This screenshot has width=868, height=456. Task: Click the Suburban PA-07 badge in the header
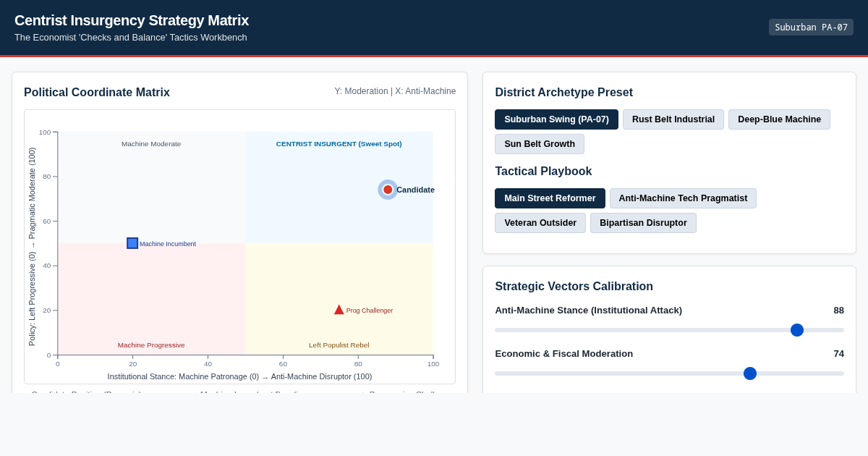[x=811, y=28]
